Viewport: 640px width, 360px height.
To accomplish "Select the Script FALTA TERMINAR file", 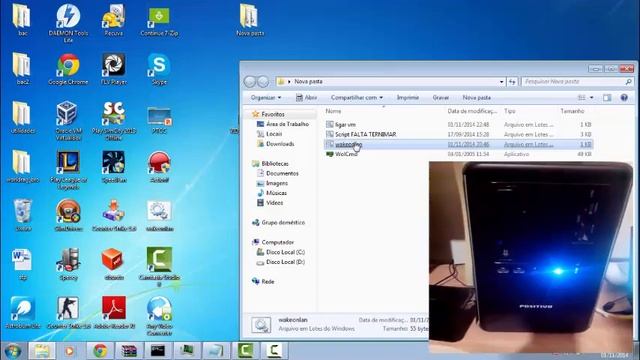I will pyautogui.click(x=458, y=134).
